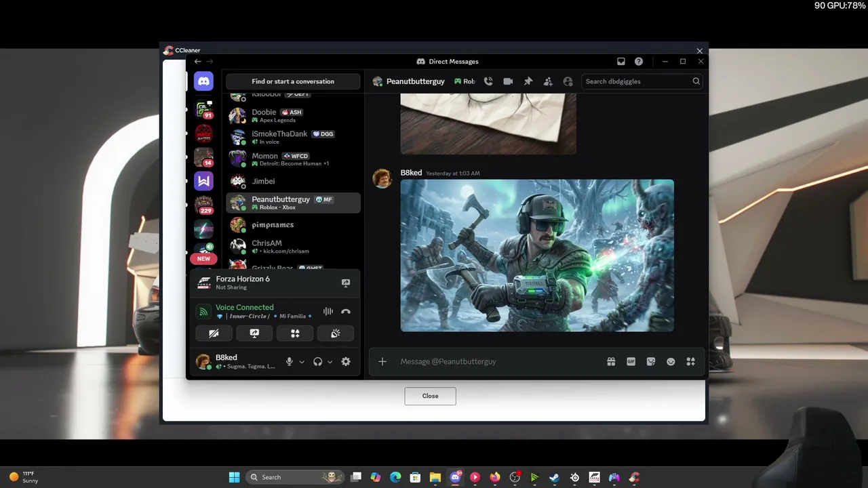Open the emoji picker
Viewport: 868px width, 488px height.
pos(671,362)
